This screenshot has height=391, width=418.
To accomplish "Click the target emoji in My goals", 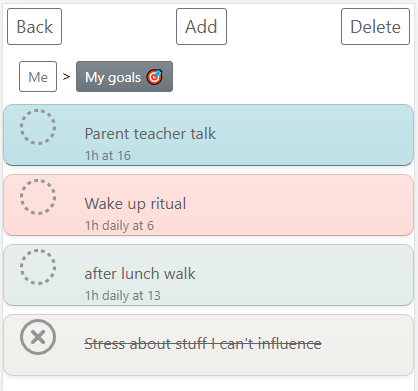I will pyautogui.click(x=155, y=77).
